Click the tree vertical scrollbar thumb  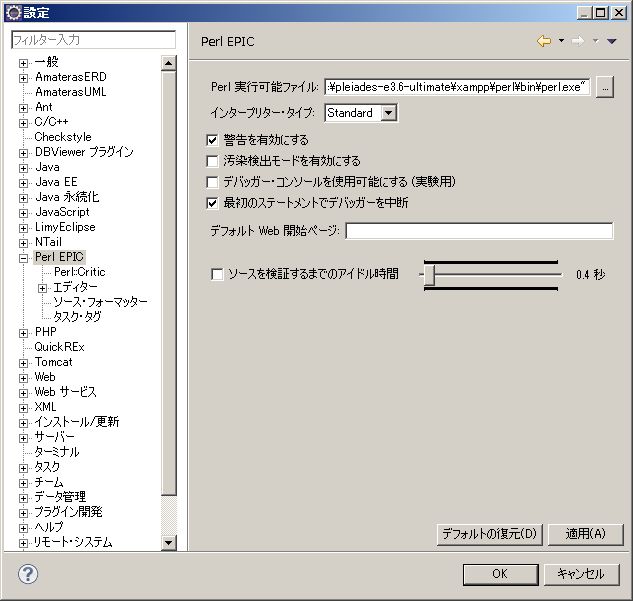pyautogui.click(x=168, y=283)
